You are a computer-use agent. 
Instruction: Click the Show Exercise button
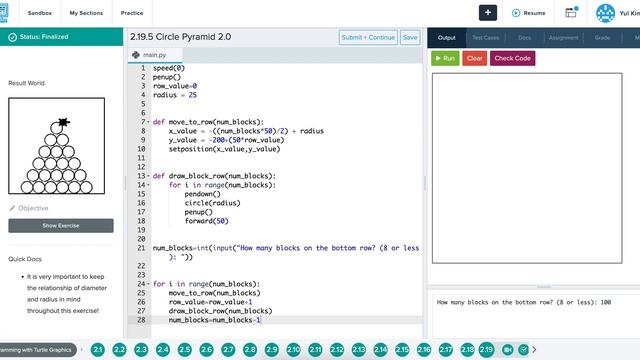[61, 226]
